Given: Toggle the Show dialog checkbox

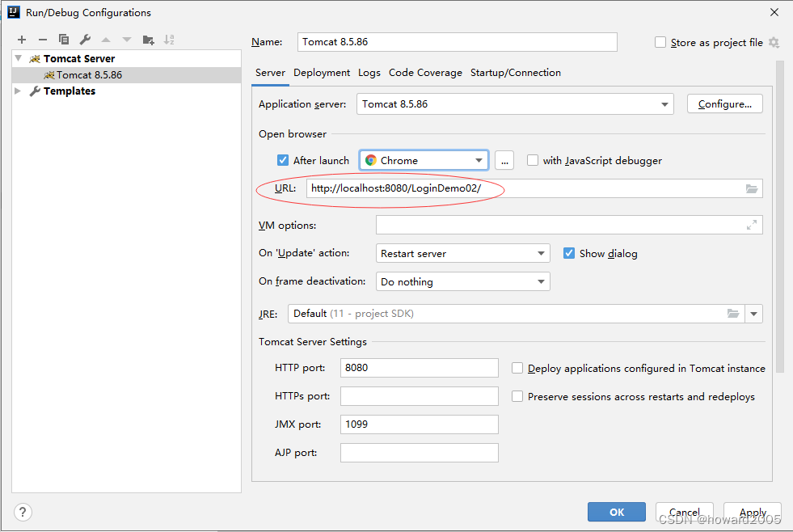Looking at the screenshot, I should pyautogui.click(x=569, y=253).
